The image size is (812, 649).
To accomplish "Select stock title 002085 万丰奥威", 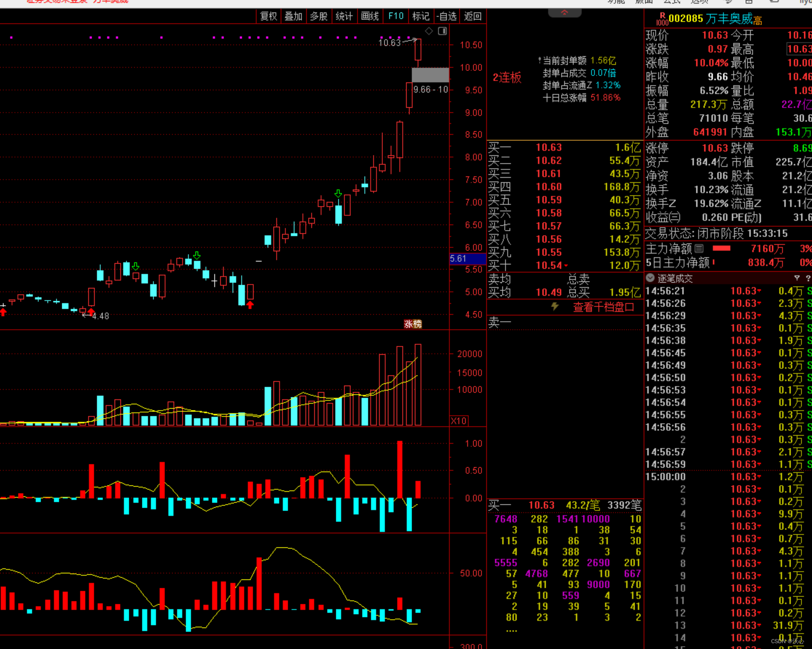I will pos(710,18).
